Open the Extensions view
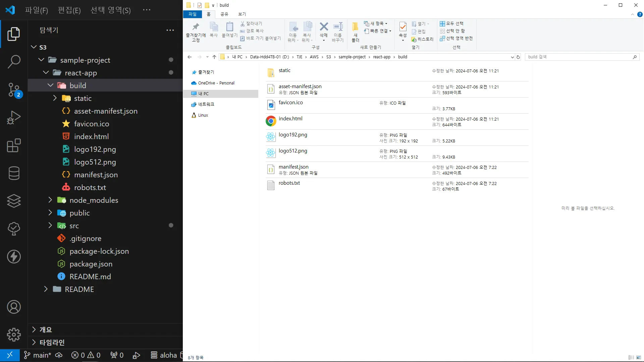This screenshot has width=644, height=362. [14, 145]
